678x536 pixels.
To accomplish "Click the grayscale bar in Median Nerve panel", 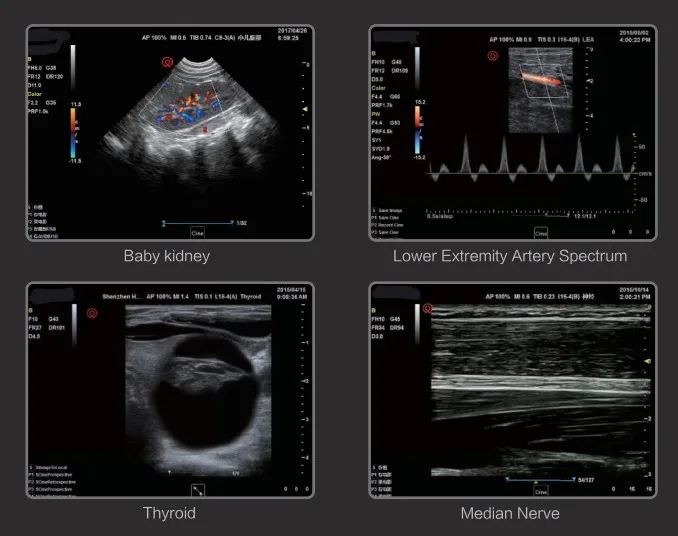I will click(417, 324).
